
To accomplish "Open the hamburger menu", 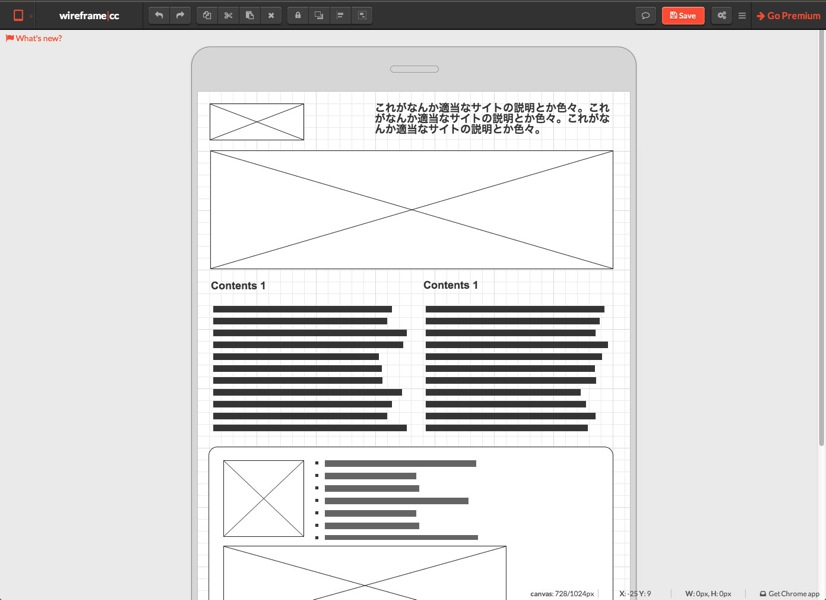I will (740, 15).
